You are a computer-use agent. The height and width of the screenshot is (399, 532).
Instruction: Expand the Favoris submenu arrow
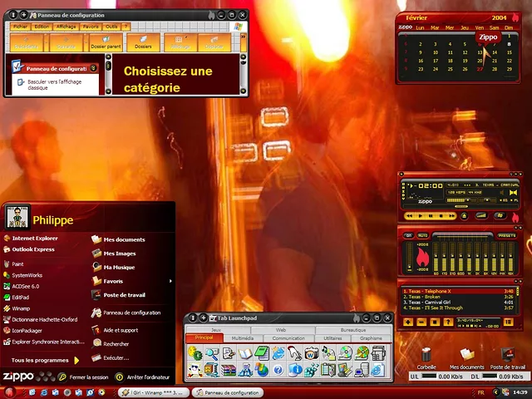point(170,281)
